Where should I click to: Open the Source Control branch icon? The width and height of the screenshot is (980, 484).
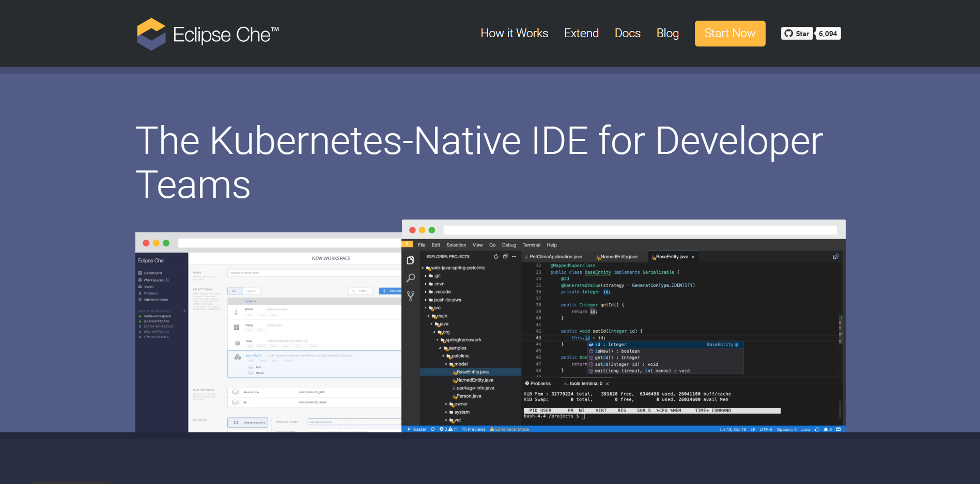411,296
